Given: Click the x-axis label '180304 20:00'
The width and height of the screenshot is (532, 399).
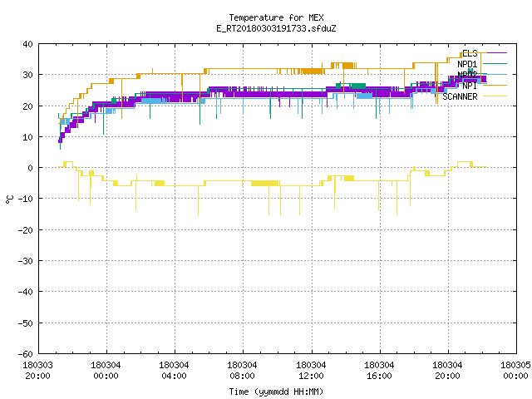Looking at the screenshot, I should point(447,371).
